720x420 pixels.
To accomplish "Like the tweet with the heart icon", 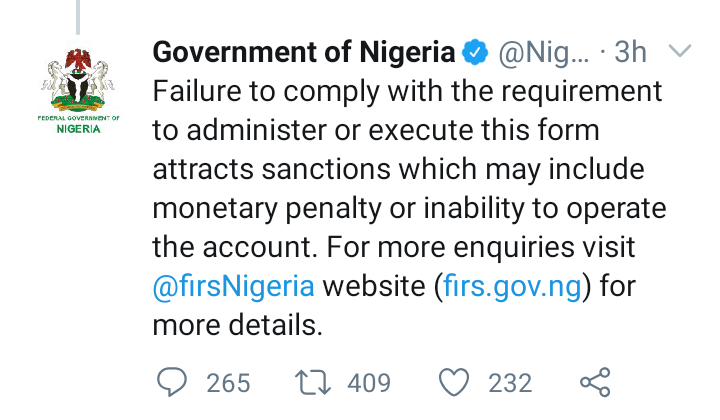I will coord(456,382).
